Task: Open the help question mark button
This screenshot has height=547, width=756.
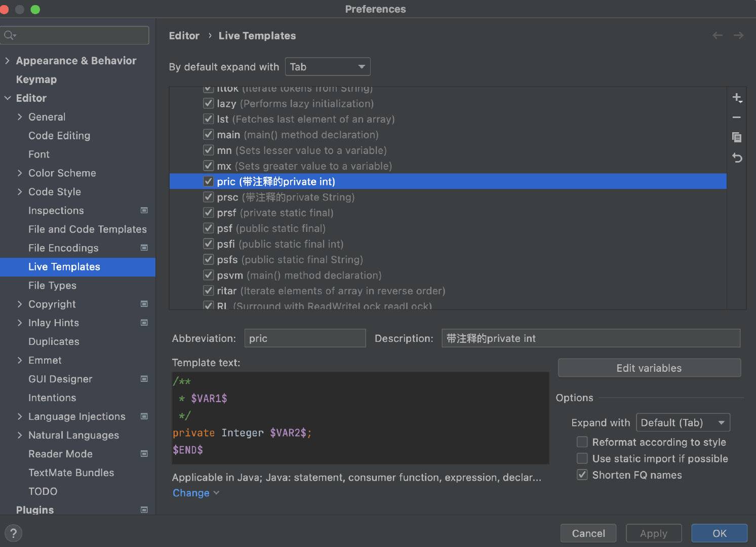Action: click(14, 533)
